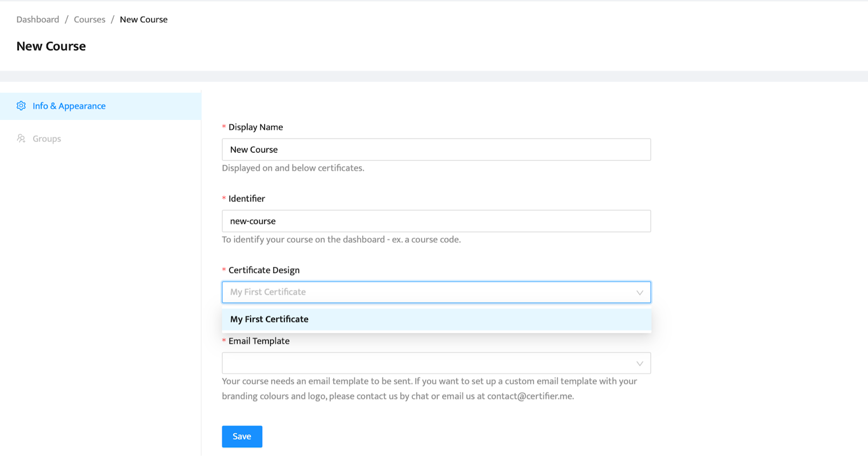
Task: Click the New Course page heading
Action: (51, 46)
